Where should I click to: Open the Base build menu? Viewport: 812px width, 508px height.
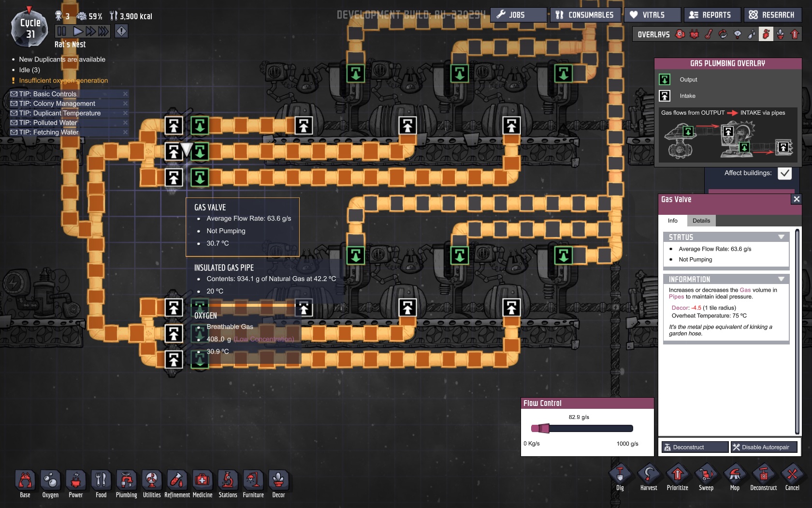[25, 484]
